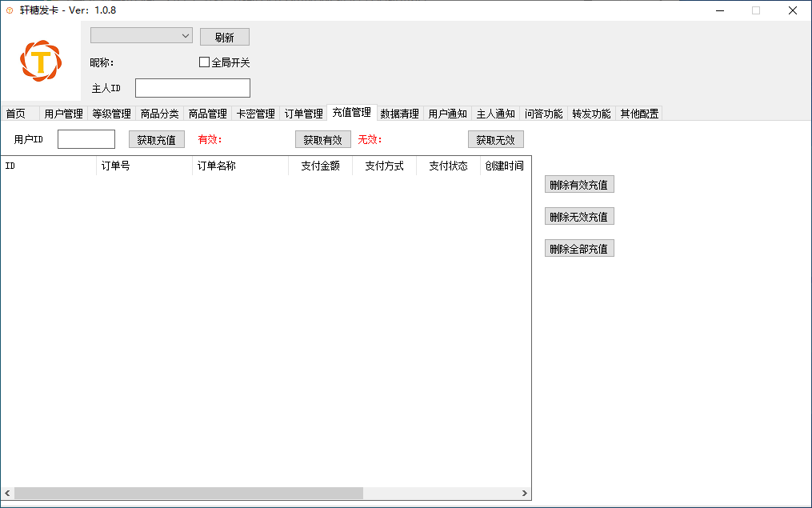The width and height of the screenshot is (812, 508).
Task: Open the 数据清理 tab
Action: (400, 114)
